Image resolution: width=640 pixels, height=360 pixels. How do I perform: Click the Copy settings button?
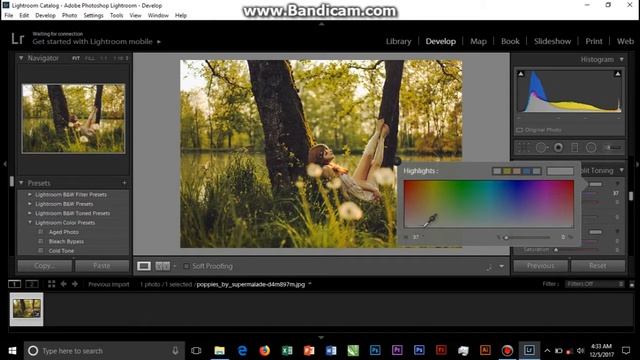click(x=45, y=266)
